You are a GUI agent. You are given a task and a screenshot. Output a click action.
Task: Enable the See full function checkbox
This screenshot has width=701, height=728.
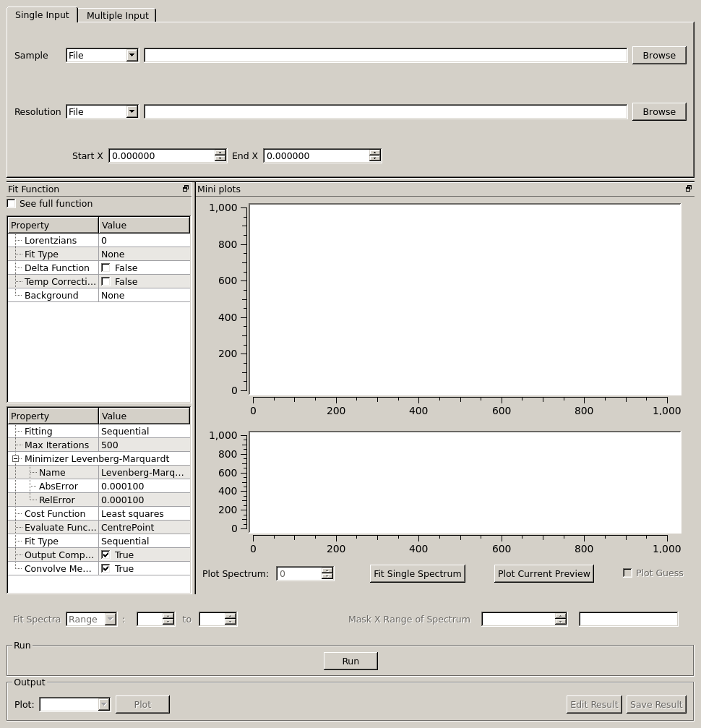click(x=12, y=204)
